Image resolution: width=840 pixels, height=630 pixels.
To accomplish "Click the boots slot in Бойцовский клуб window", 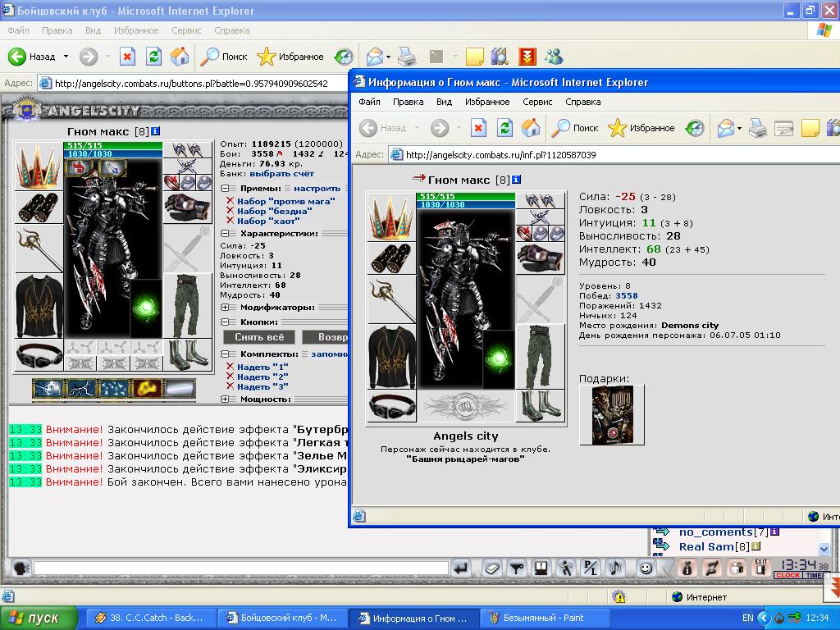I will point(187,354).
